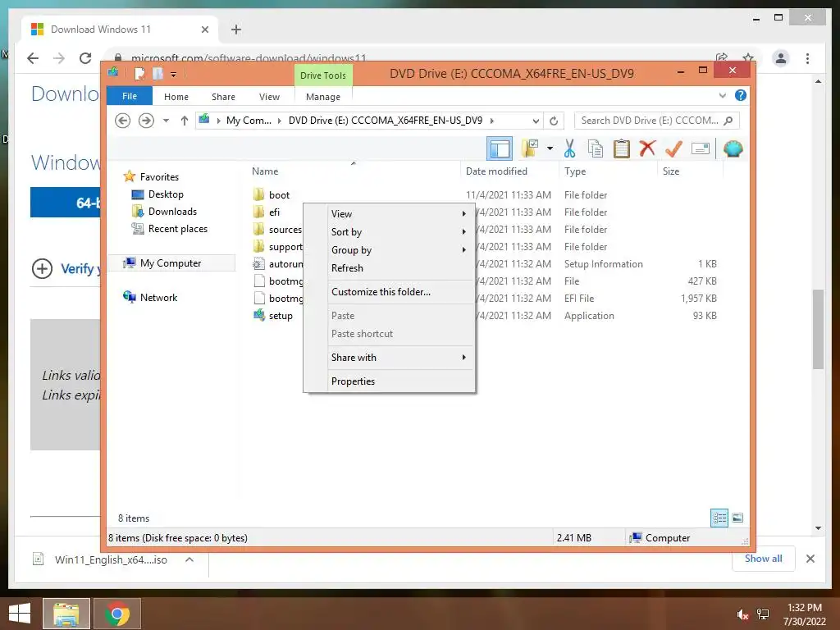This screenshot has height=630, width=840.
Task: Select the efi folder icon
Action: coord(258,212)
